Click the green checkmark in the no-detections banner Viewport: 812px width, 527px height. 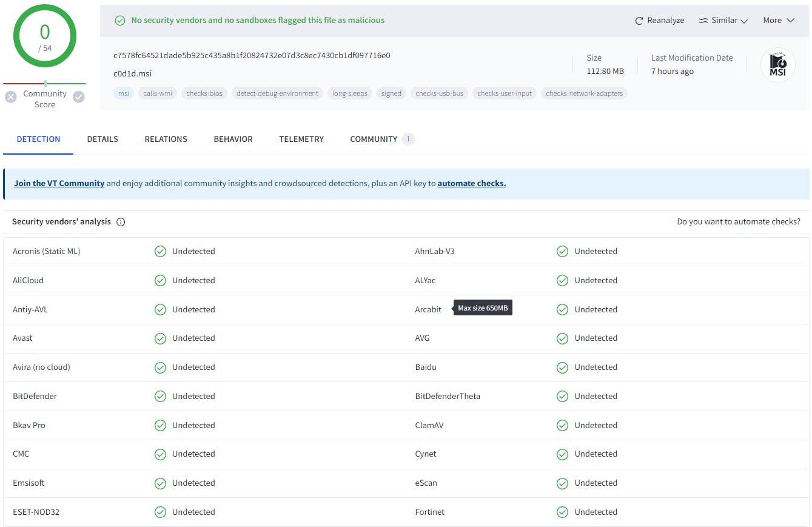point(120,21)
